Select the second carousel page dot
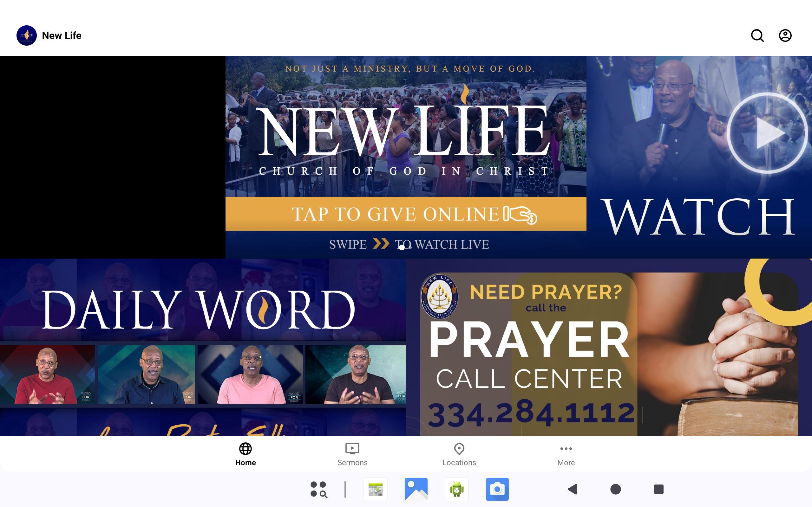This screenshot has height=507, width=812. point(410,248)
